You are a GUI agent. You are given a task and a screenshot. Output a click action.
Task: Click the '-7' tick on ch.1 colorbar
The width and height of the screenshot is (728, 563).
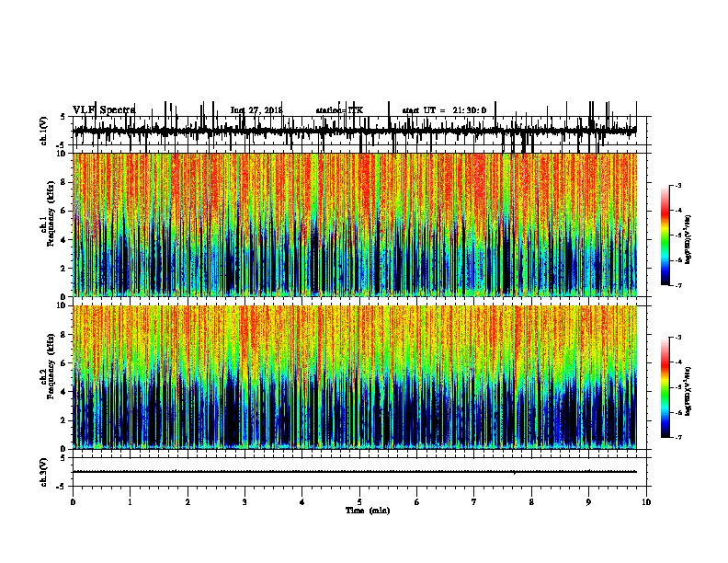[678, 285]
